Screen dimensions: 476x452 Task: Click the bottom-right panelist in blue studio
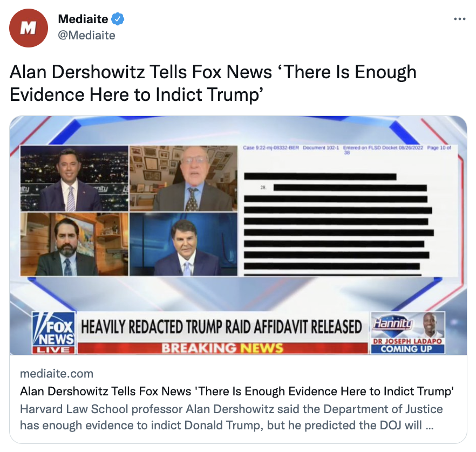pos(183,244)
